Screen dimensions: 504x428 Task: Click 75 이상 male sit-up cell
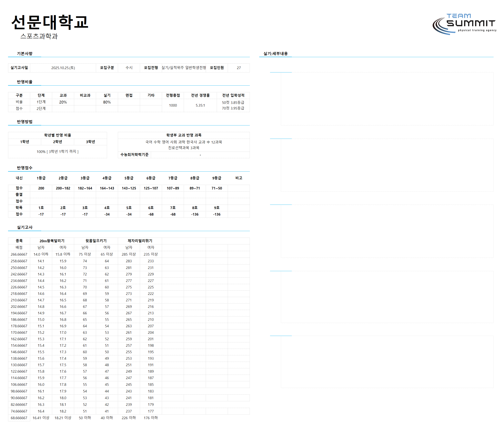(85, 254)
